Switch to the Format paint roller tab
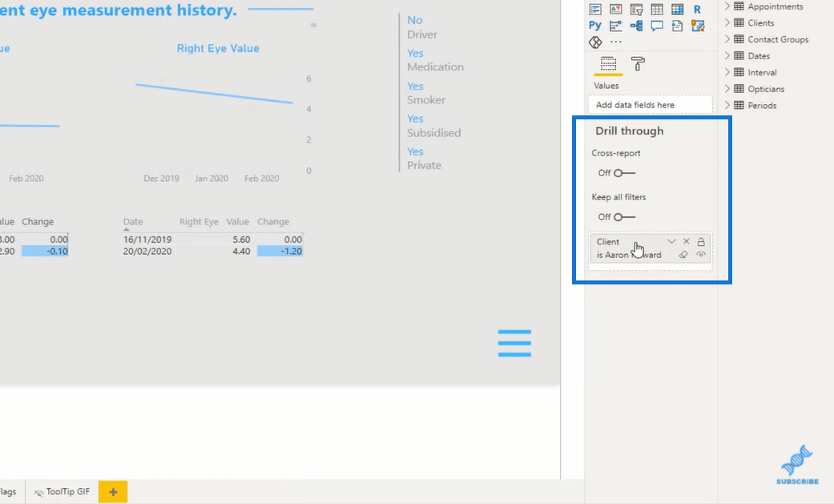The image size is (834, 504). click(638, 64)
